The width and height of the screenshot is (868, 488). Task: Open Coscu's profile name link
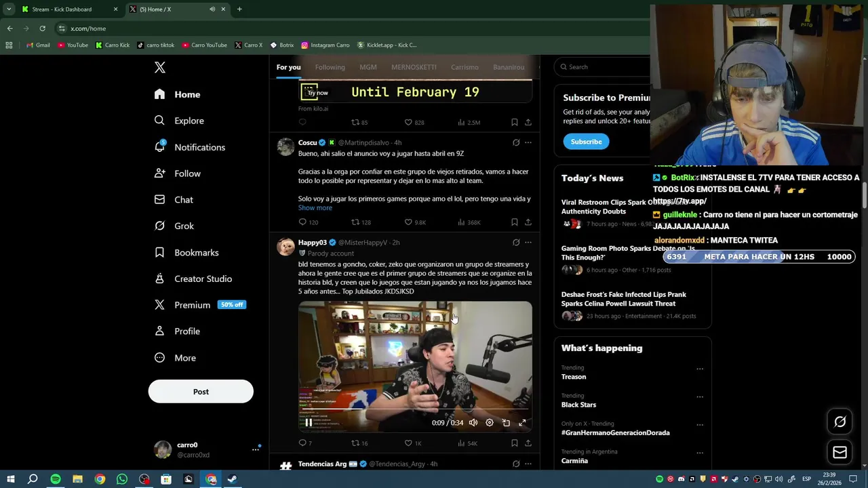(307, 142)
